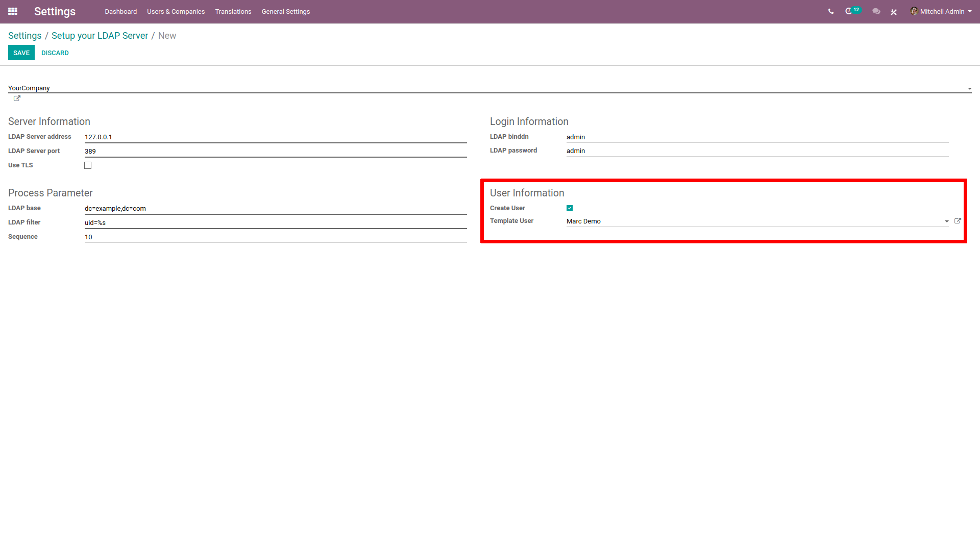The height and width of the screenshot is (551, 980).
Task: Check the Create User checkbox state
Action: [570, 208]
